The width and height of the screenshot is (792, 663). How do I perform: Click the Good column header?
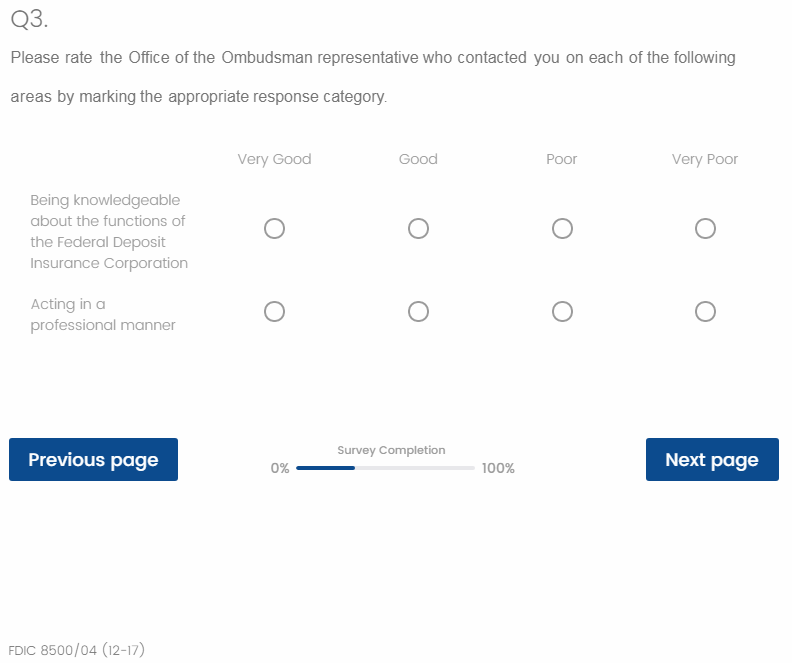pyautogui.click(x=418, y=159)
